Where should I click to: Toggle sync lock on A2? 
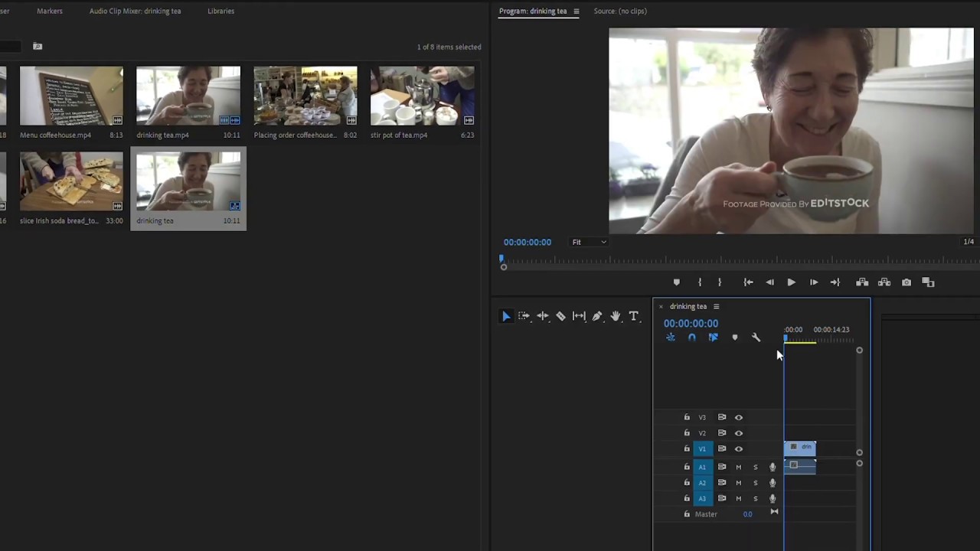tap(721, 483)
